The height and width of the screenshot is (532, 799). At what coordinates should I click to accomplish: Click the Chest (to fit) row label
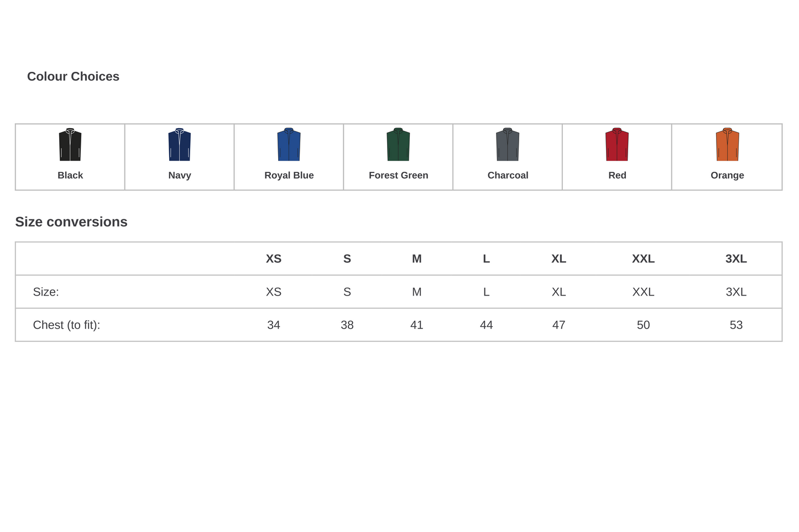pyautogui.click(x=67, y=325)
